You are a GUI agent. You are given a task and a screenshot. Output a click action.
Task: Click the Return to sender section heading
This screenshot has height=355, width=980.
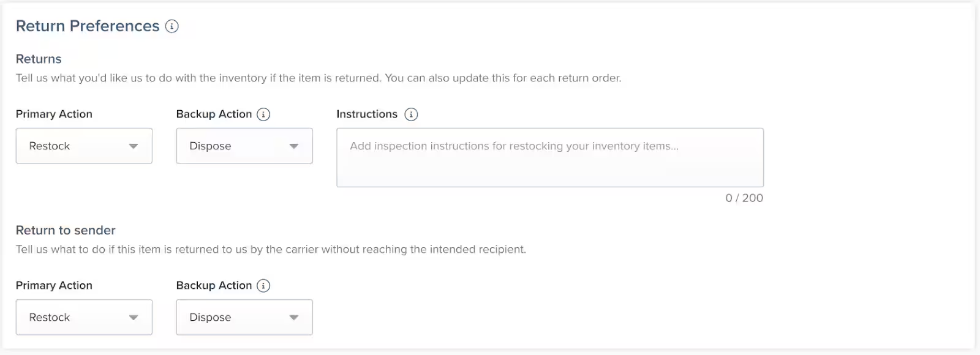(x=66, y=230)
